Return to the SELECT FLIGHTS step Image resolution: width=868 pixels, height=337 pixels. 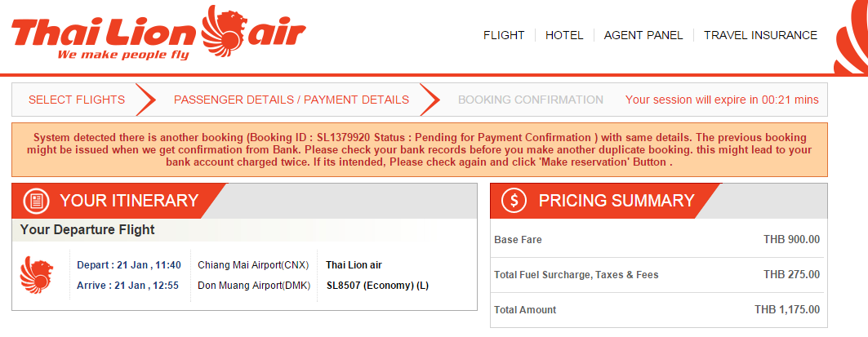coord(77,100)
